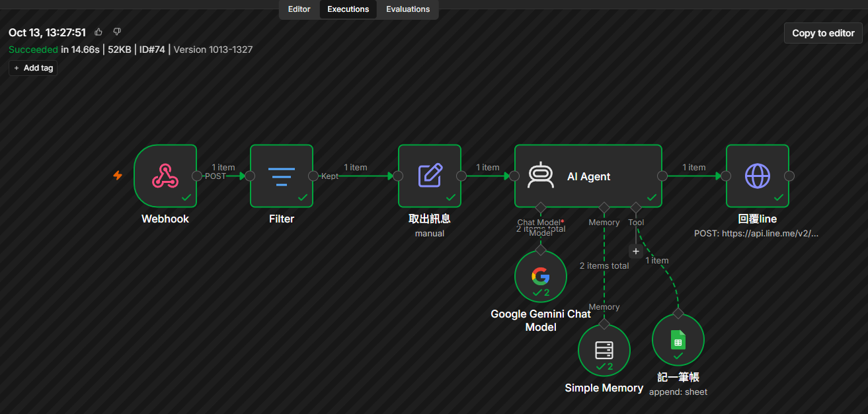The image size is (868, 414).
Task: Click the Memory diamond connector on AI Agent
Action: pyautogui.click(x=604, y=207)
